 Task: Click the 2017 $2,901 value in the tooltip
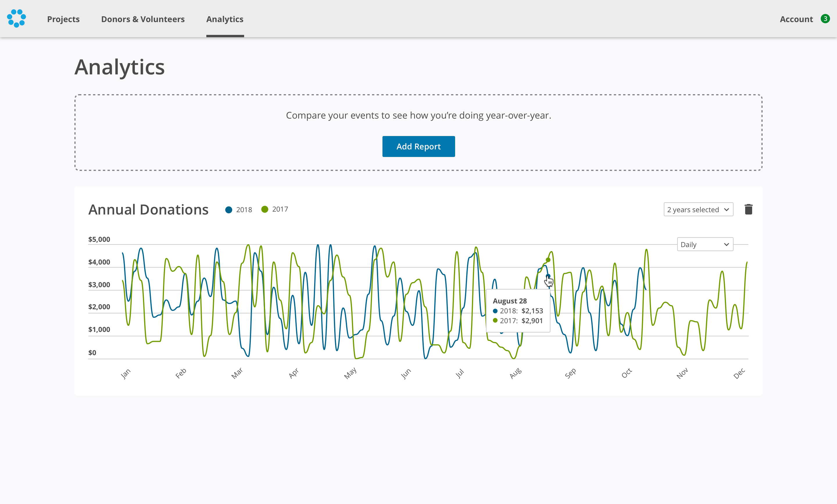(532, 321)
